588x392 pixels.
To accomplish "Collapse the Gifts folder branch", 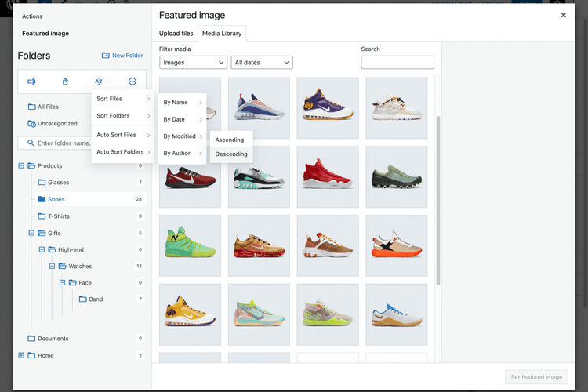I will click(31, 233).
